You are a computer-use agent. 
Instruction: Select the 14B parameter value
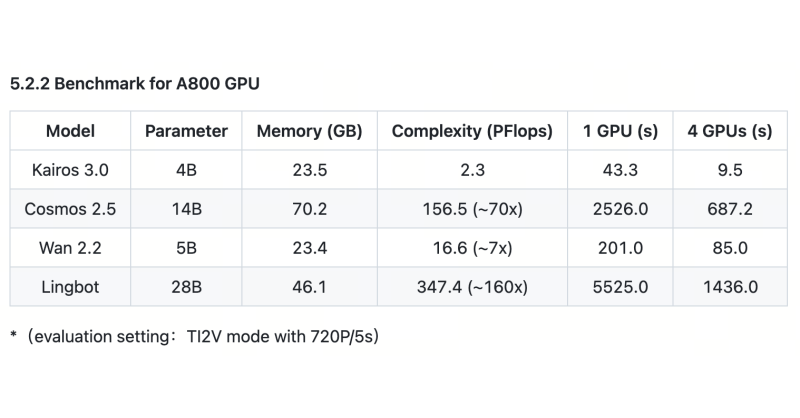[186, 209]
